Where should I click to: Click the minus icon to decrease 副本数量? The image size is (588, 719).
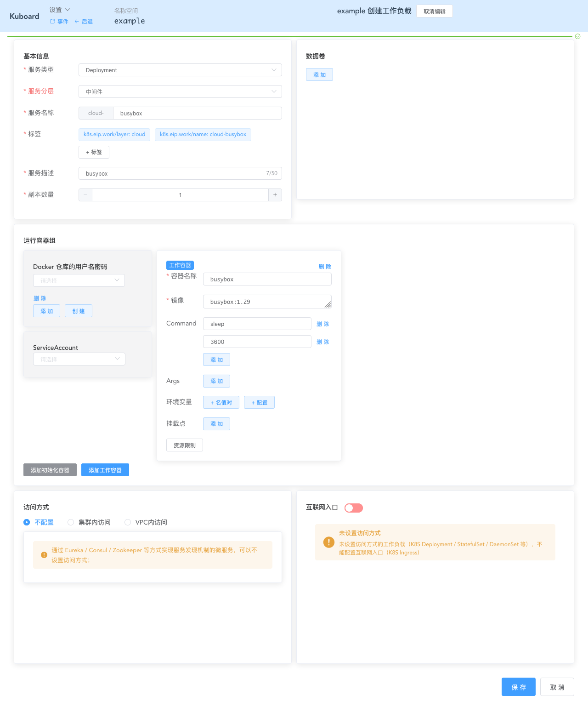point(85,194)
